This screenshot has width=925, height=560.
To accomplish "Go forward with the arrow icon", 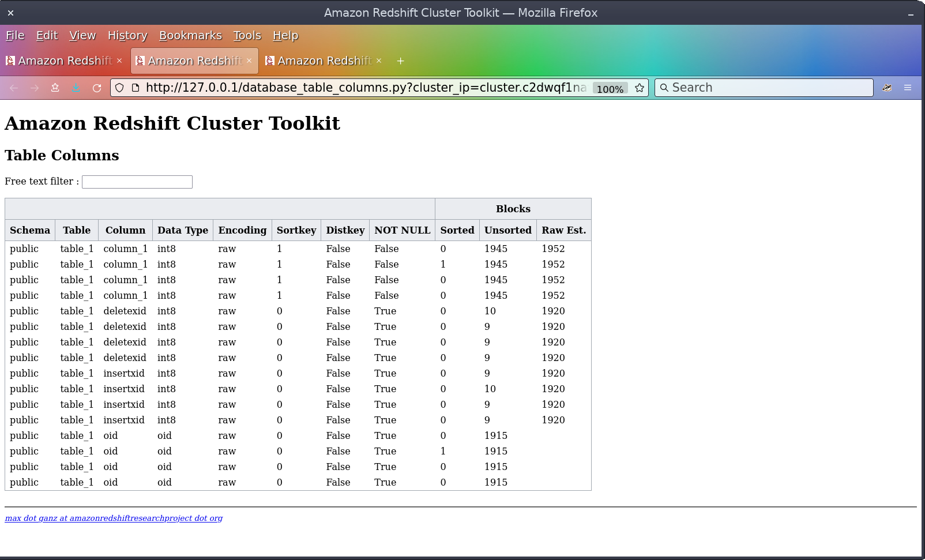I will tap(35, 88).
